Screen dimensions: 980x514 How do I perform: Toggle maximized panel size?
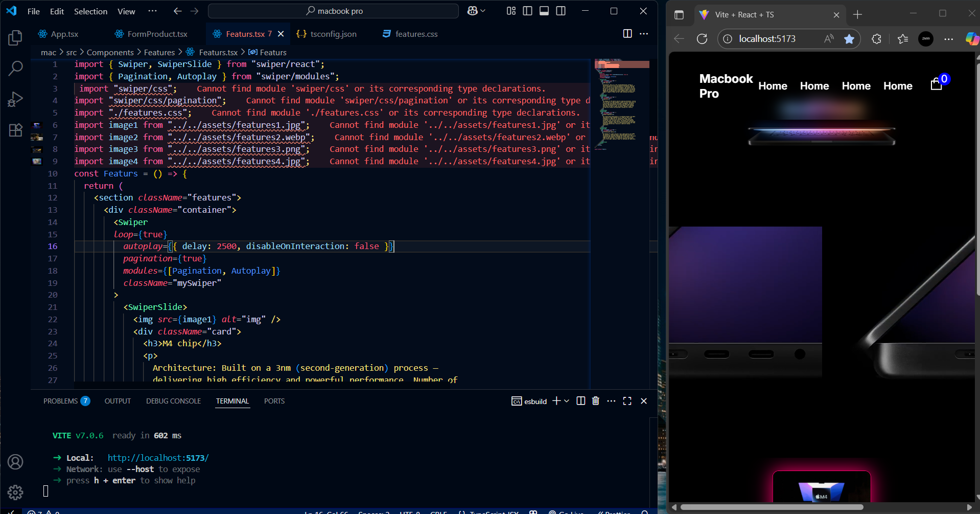pos(627,401)
